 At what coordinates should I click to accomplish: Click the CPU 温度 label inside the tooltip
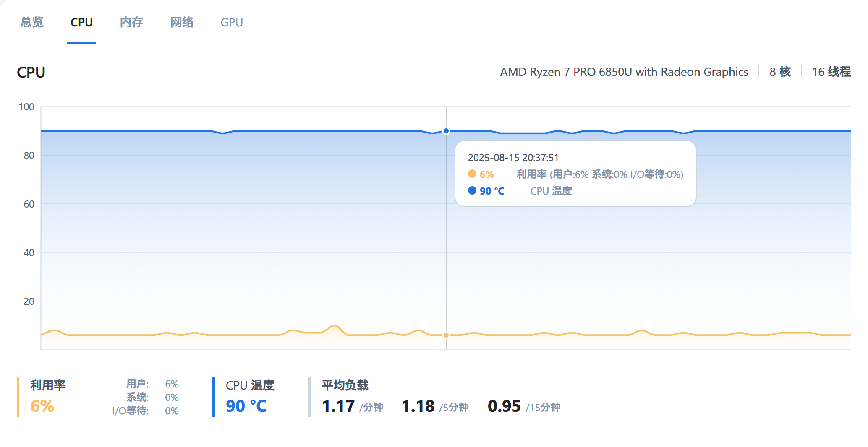coord(551,191)
